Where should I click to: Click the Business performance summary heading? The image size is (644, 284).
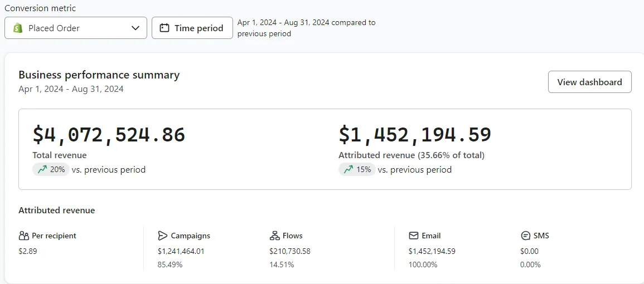[x=99, y=75]
